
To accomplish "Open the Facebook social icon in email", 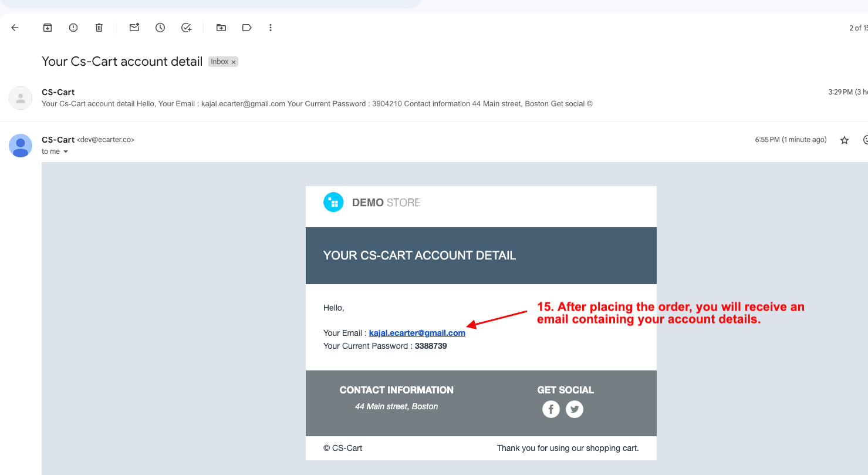I will pos(550,409).
